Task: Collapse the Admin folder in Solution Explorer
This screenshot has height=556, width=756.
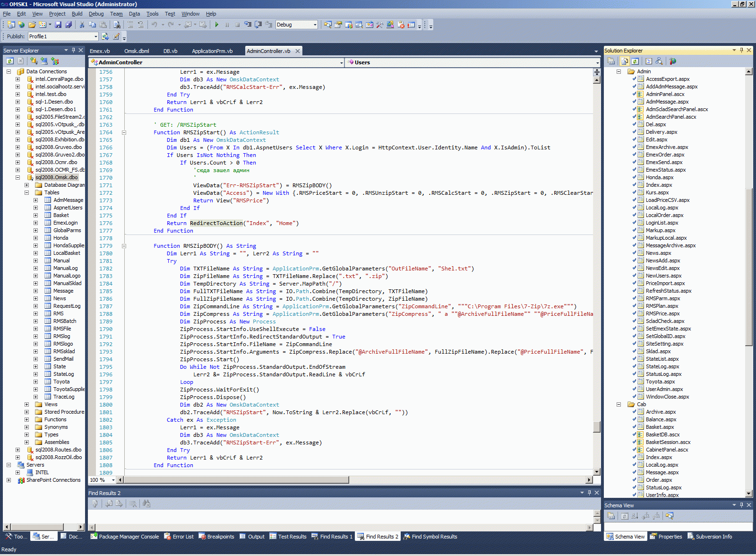Action: 619,71
